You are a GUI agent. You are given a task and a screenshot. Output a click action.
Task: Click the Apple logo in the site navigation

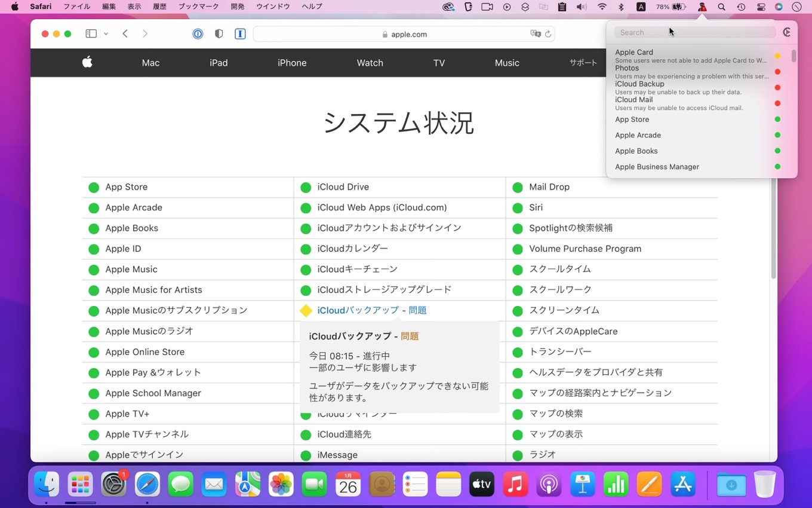(87, 62)
